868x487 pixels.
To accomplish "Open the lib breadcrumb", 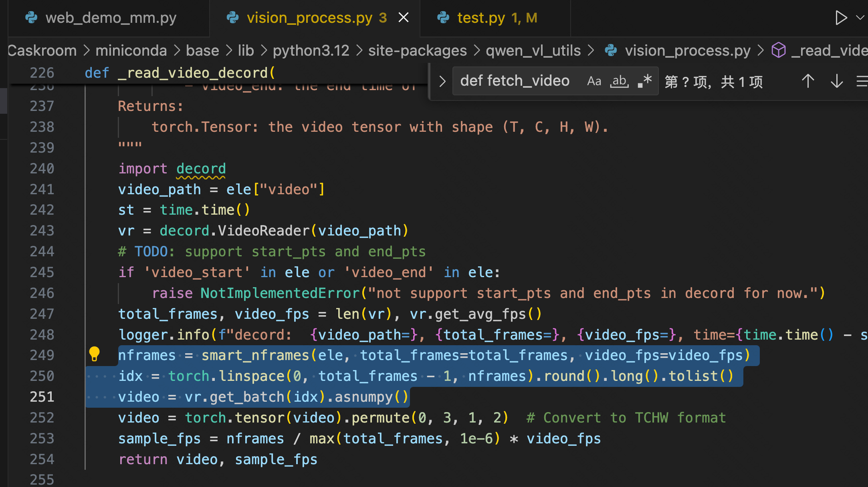I will (246, 50).
